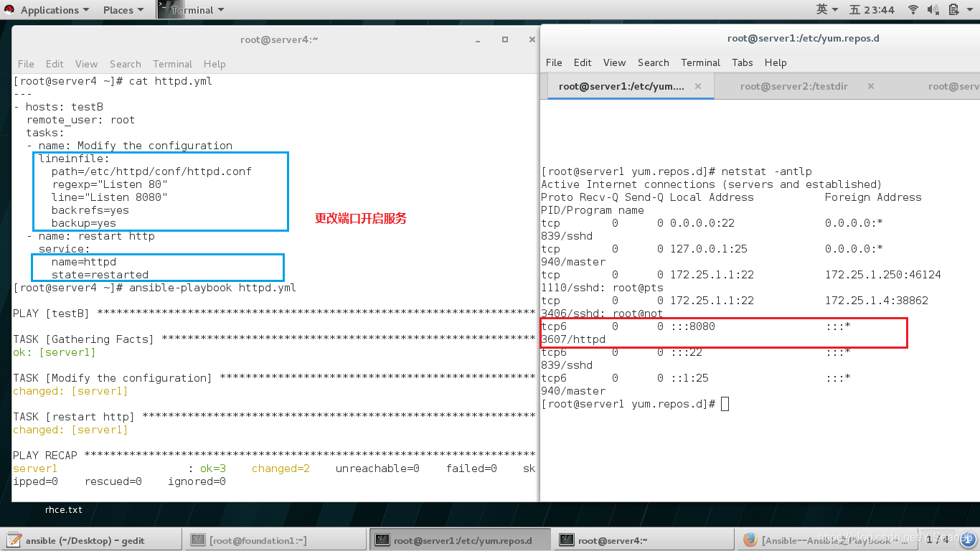Viewport: 980px width, 551px height.
Task: Open Edit menu in server1 terminal
Action: tap(583, 62)
